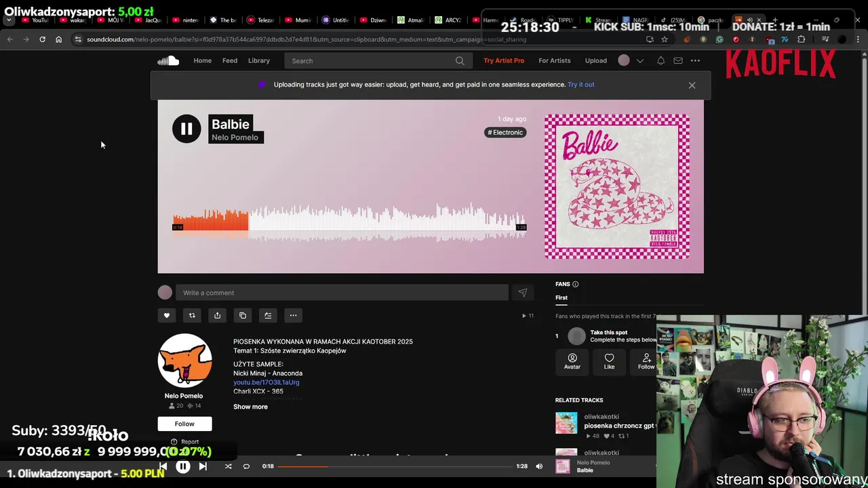Mute volume in player bar
Viewport: 868px width, 488px height.
click(539, 466)
